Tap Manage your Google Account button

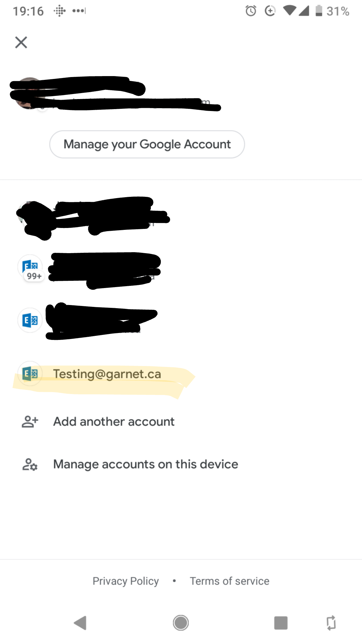[147, 144]
